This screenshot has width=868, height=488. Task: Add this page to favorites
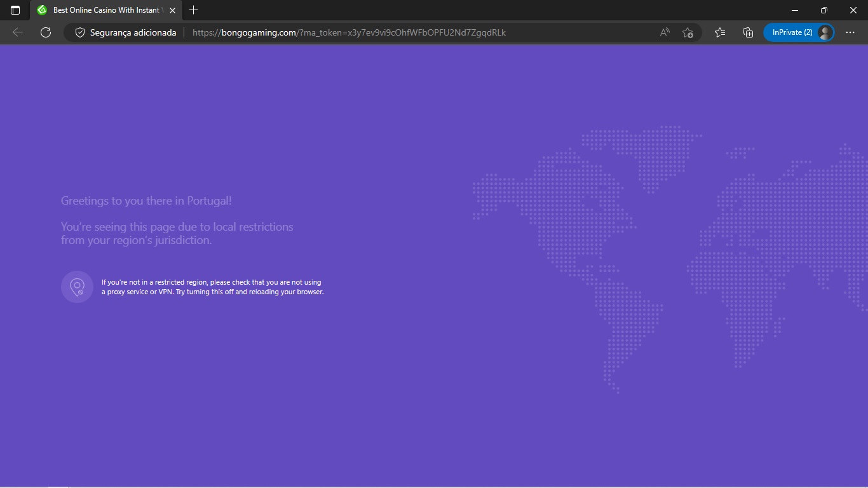coord(688,32)
